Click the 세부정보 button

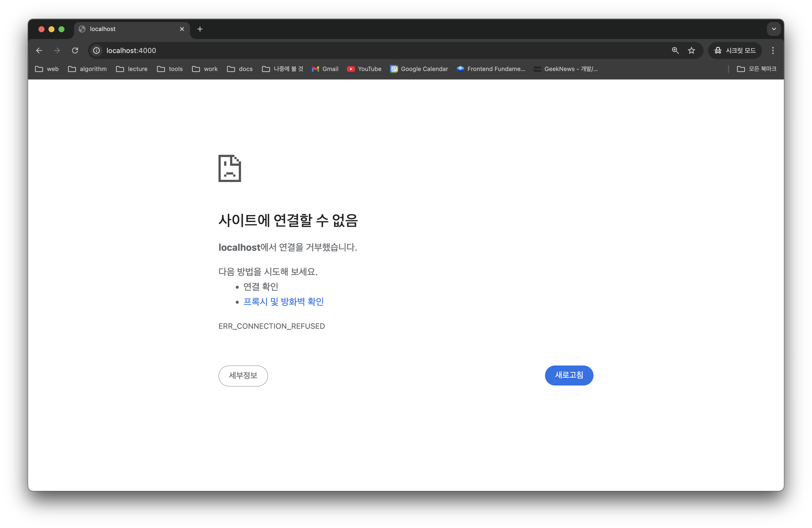pyautogui.click(x=243, y=375)
